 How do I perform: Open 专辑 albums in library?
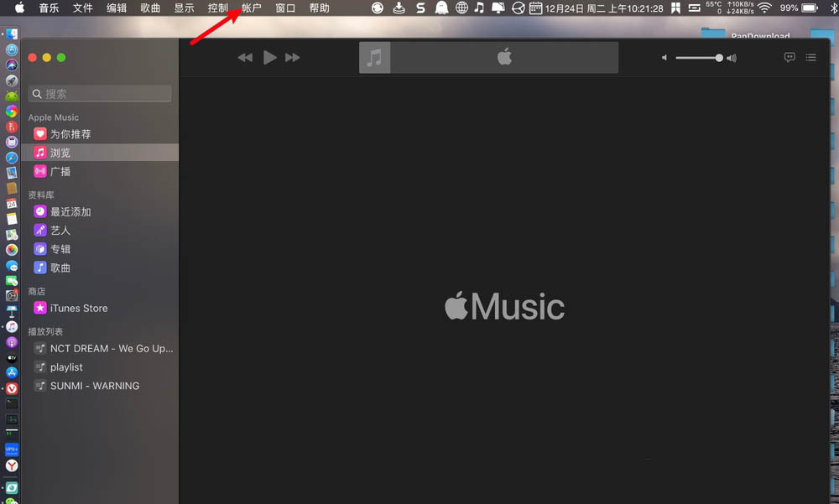pyautogui.click(x=100, y=249)
